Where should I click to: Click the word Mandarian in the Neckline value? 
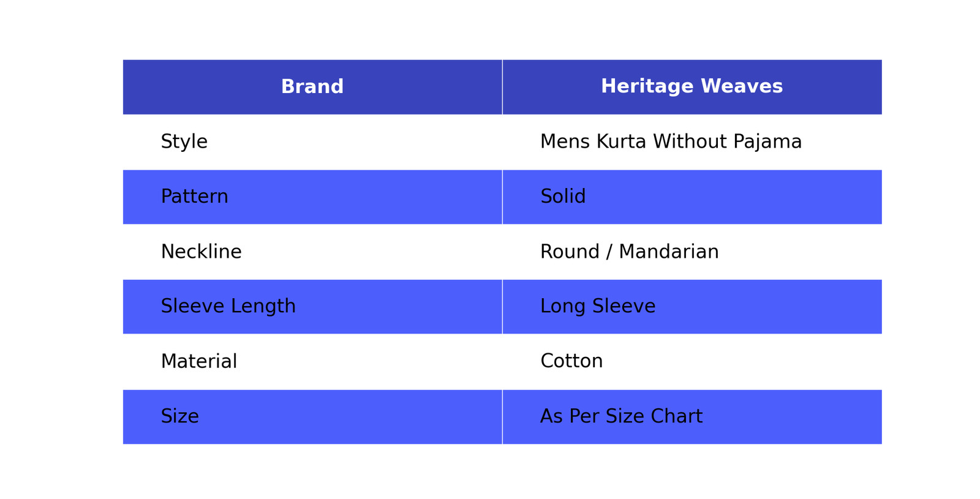[668, 252]
